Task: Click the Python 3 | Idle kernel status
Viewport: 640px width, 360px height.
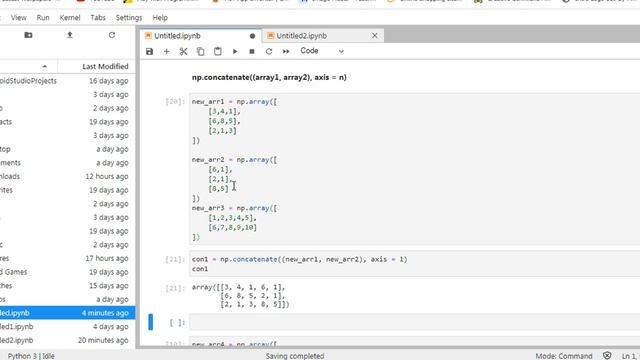Action: 31,356
